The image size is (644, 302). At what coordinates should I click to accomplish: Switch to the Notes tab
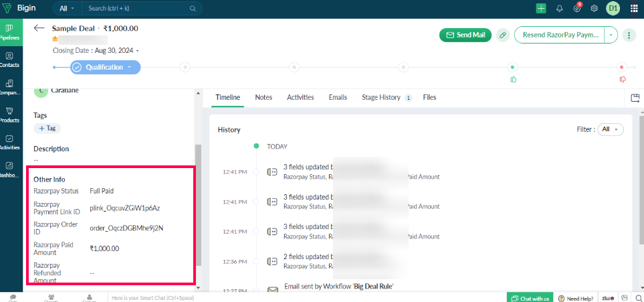point(263,98)
